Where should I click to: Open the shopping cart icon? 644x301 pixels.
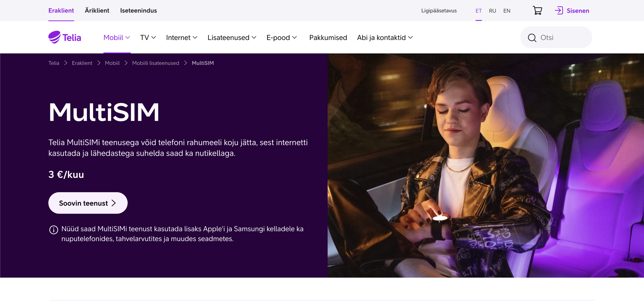coord(537,11)
